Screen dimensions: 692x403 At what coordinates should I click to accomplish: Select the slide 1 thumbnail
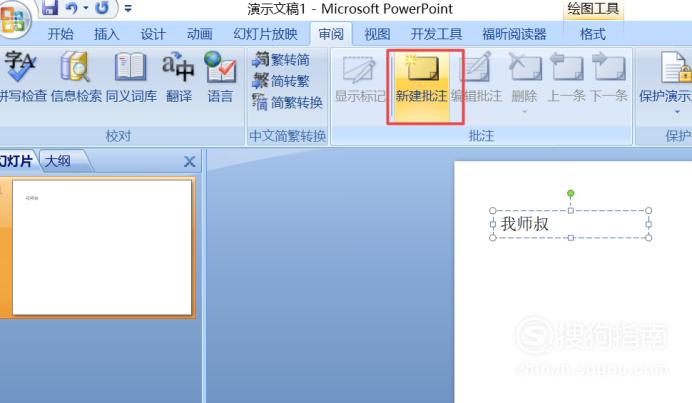(x=102, y=247)
